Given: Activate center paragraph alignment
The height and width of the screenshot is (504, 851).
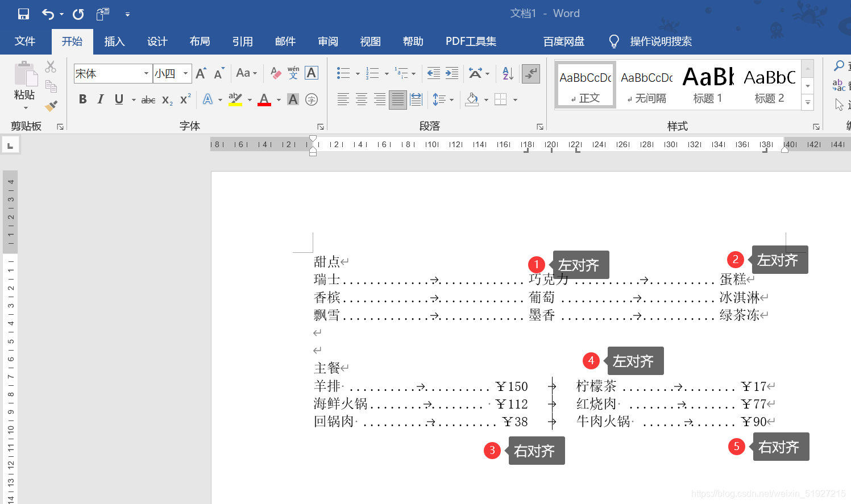Looking at the screenshot, I should coord(361,99).
